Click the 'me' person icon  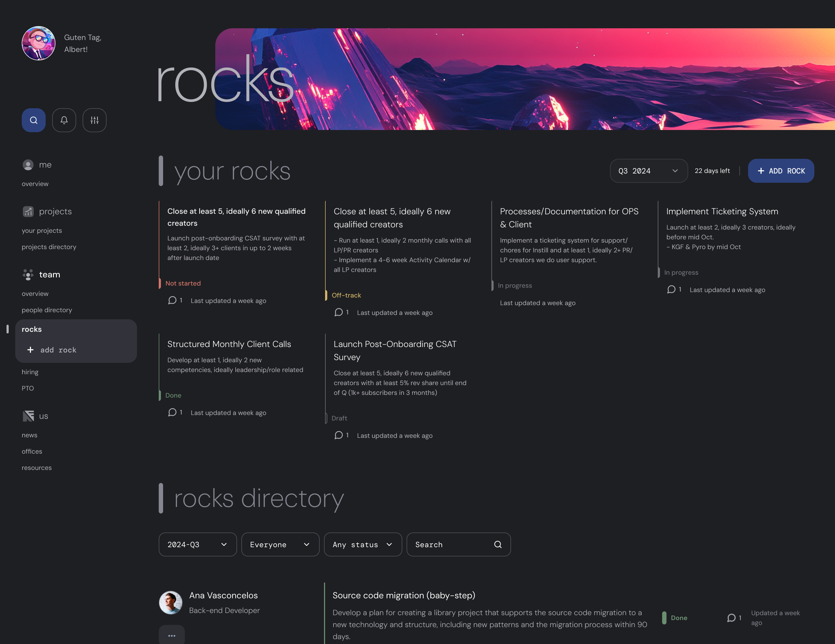coord(28,165)
